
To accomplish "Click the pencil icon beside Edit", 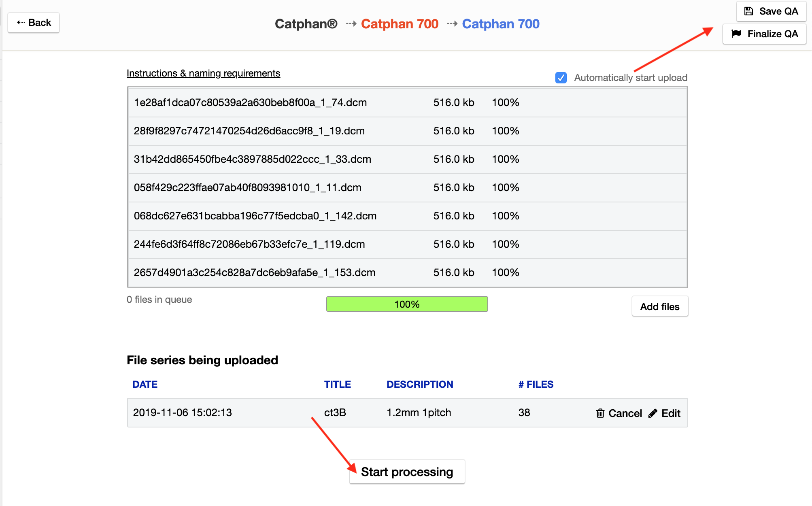I will click(653, 413).
